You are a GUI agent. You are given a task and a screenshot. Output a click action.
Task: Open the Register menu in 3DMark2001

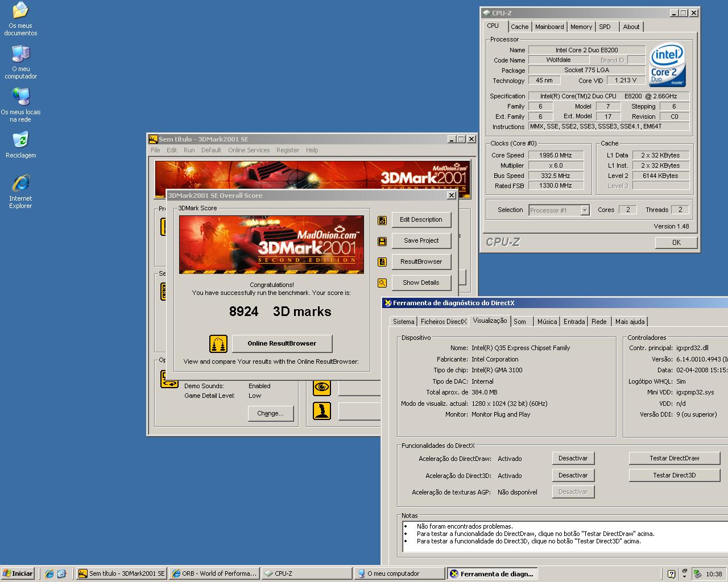pyautogui.click(x=288, y=150)
